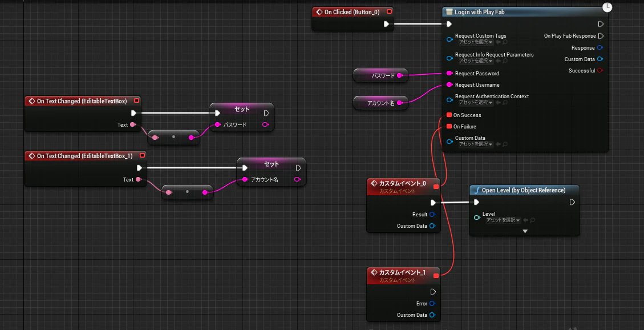Select the カスタムイベント_1 node title
The width and height of the screenshot is (644, 330).
coord(402,272)
